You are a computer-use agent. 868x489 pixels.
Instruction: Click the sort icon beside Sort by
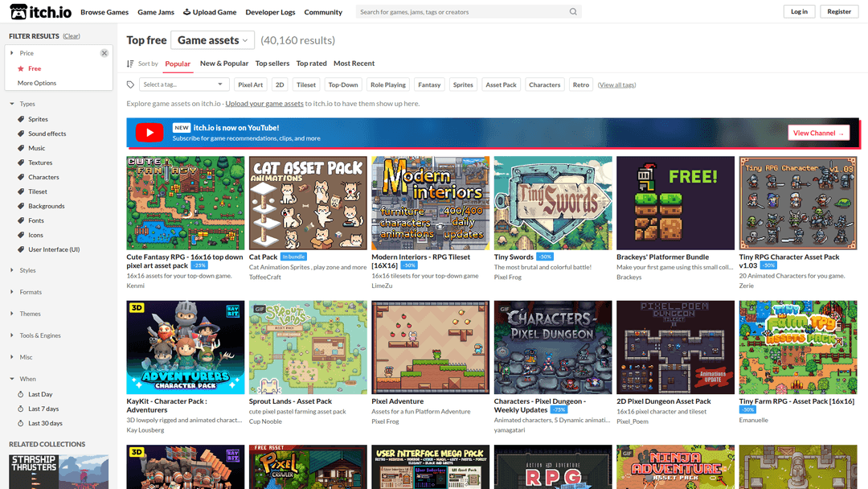(130, 64)
